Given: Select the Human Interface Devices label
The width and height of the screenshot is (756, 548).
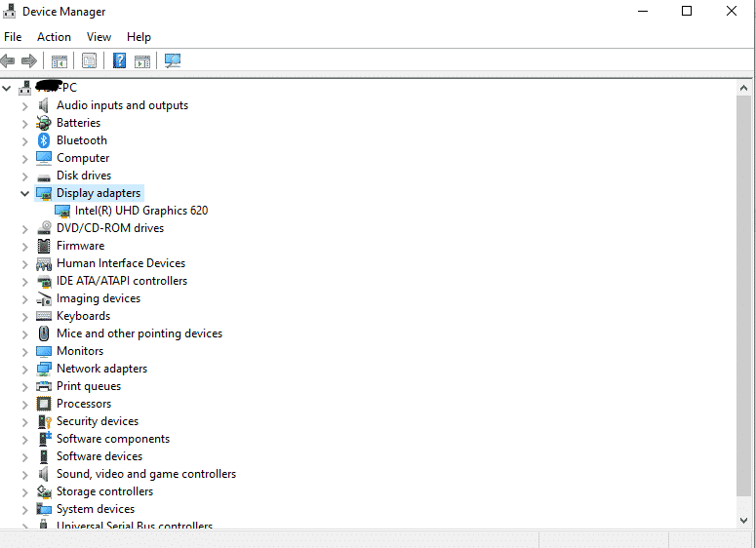Looking at the screenshot, I should click(121, 263).
